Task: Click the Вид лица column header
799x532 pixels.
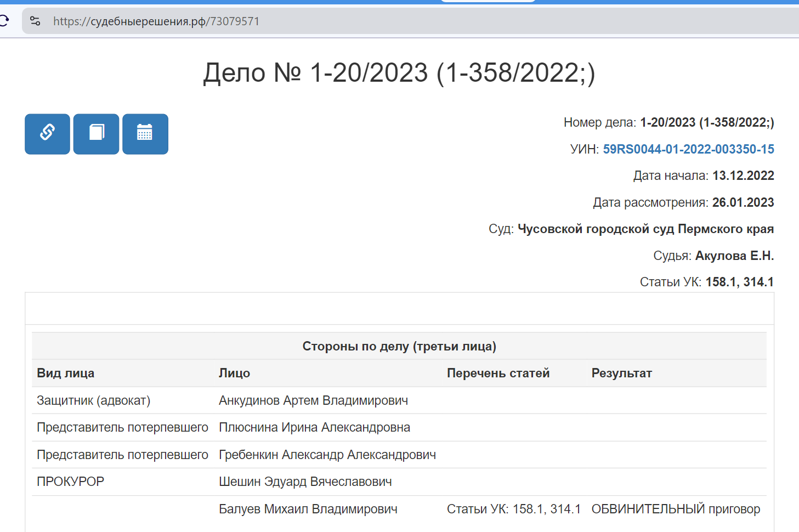Action: (65, 373)
